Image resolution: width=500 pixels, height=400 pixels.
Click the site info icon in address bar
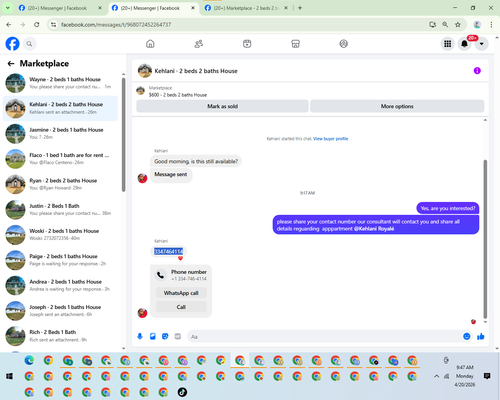point(53,24)
